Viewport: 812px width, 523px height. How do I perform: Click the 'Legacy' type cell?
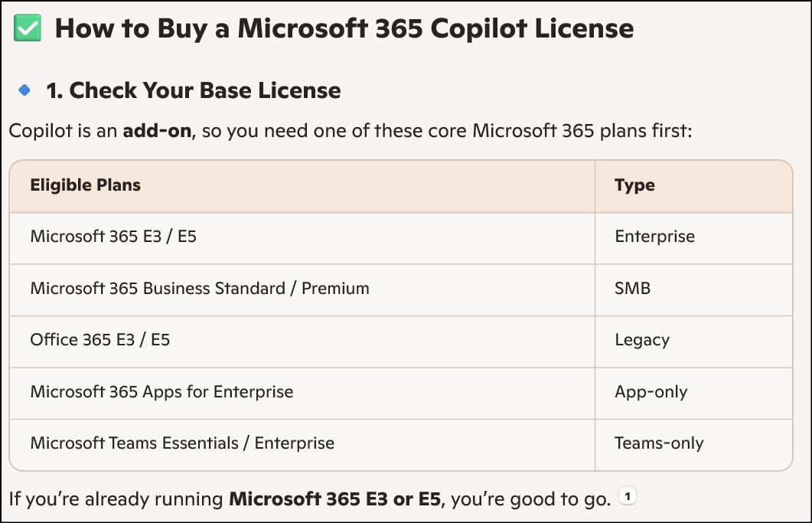click(x=642, y=340)
